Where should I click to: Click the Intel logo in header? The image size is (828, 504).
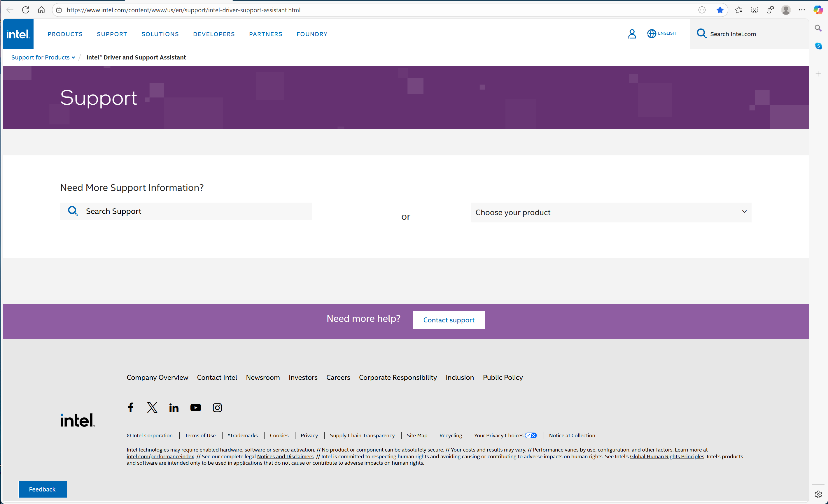point(18,34)
